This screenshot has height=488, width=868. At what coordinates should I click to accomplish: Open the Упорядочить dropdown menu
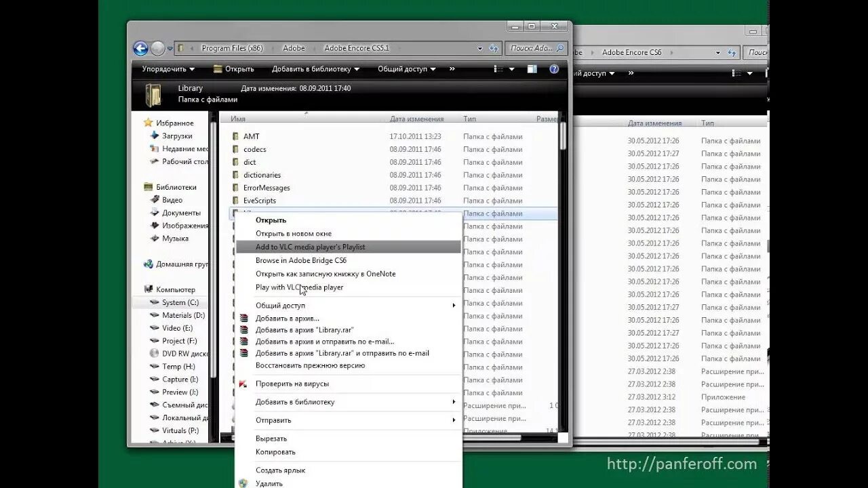(168, 69)
